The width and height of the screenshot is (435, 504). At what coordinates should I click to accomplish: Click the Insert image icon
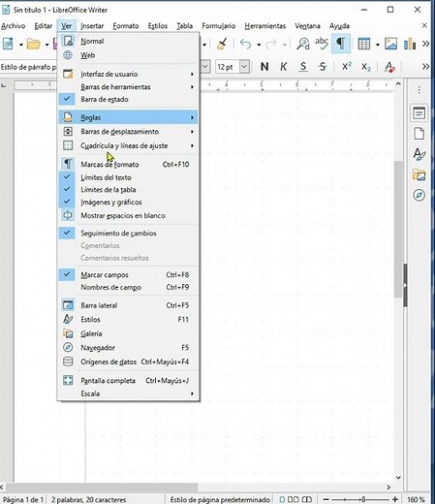[x=390, y=44]
